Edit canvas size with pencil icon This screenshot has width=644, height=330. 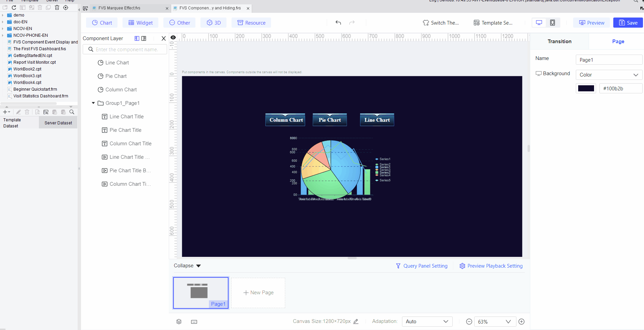point(356,322)
